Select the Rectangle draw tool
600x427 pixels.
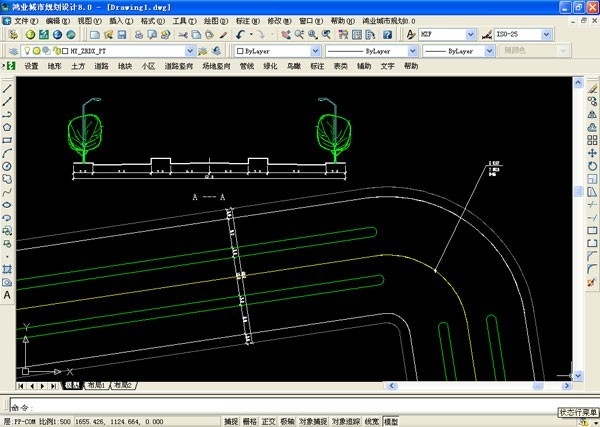[x=7, y=140]
